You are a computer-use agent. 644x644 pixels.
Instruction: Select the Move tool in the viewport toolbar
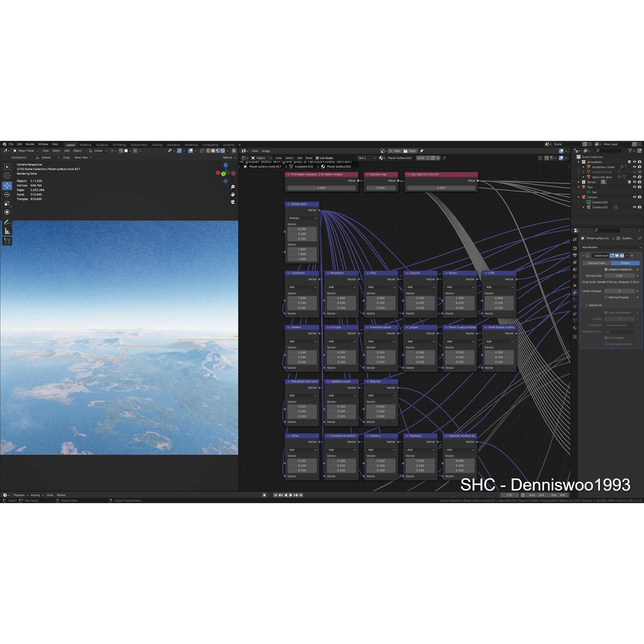pos(7,186)
